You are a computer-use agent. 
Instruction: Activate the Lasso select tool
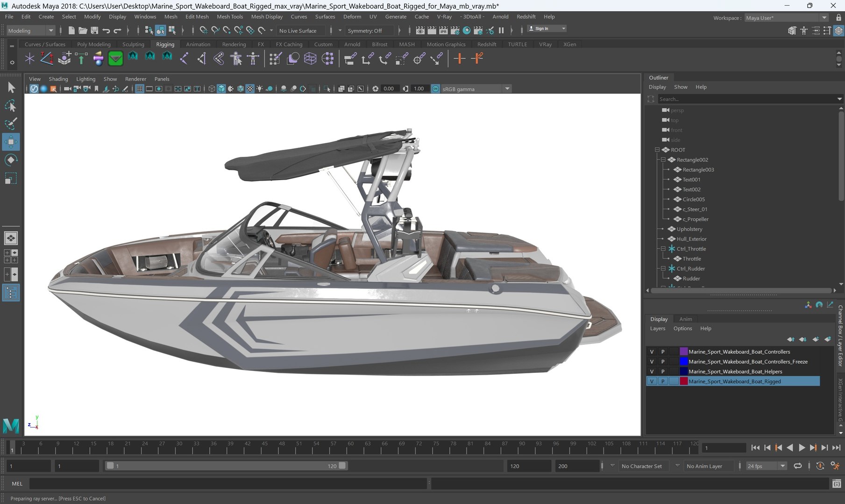point(11,106)
